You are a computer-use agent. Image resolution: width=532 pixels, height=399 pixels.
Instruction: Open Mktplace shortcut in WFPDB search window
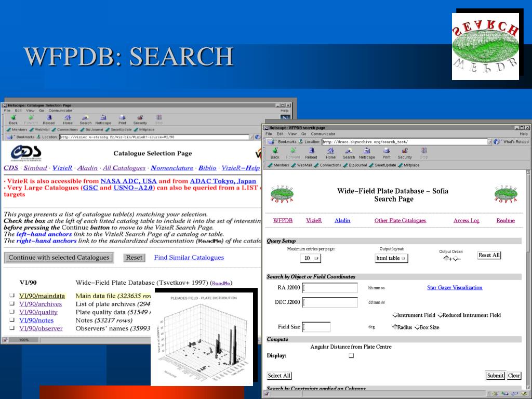click(x=409, y=165)
